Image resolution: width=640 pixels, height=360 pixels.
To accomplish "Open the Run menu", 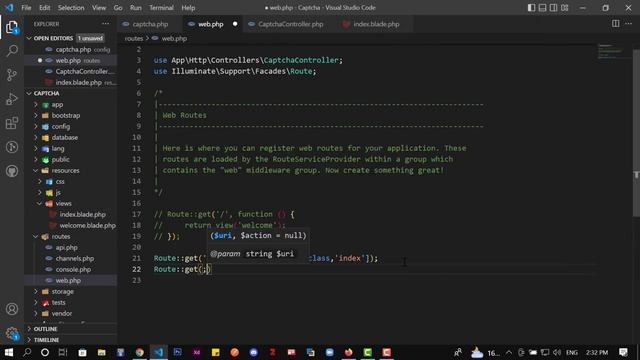I will coord(136,8).
